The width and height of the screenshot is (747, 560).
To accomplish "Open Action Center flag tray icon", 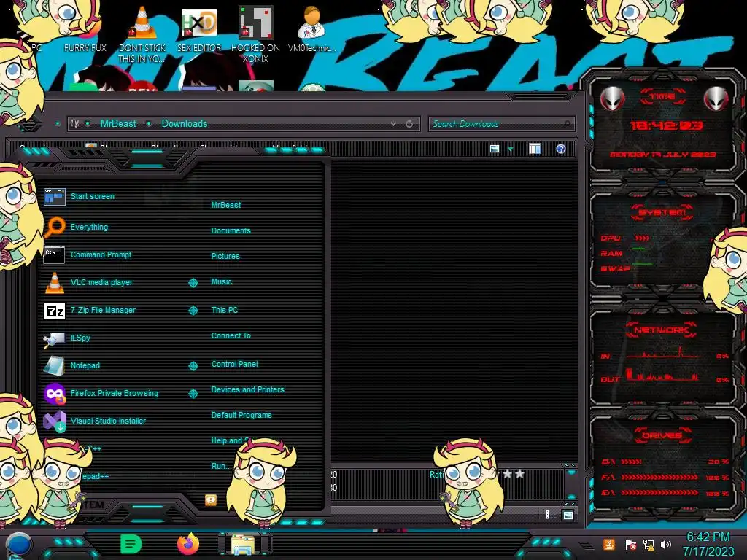I will (x=630, y=545).
